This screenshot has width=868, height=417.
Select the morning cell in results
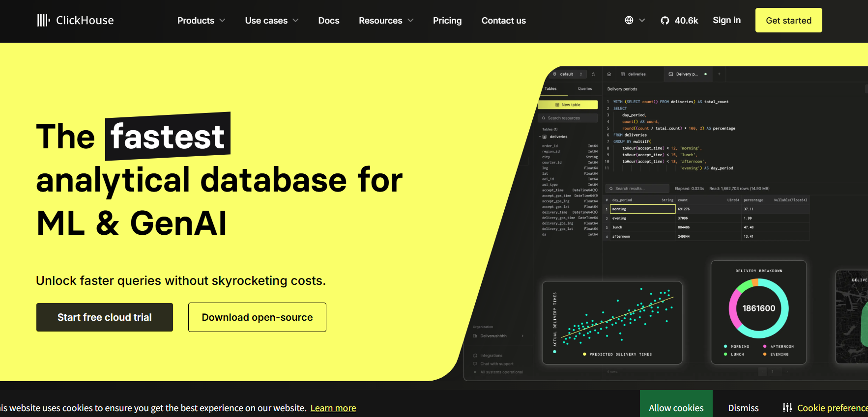643,209
